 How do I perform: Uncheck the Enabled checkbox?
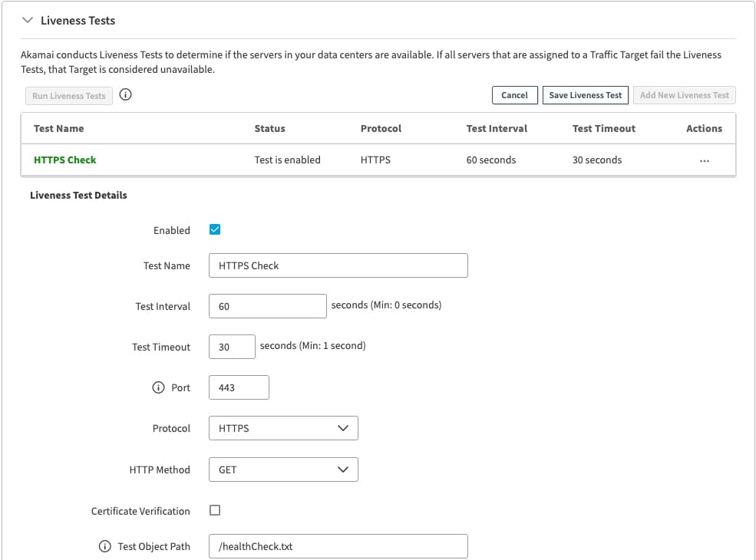pyautogui.click(x=215, y=229)
